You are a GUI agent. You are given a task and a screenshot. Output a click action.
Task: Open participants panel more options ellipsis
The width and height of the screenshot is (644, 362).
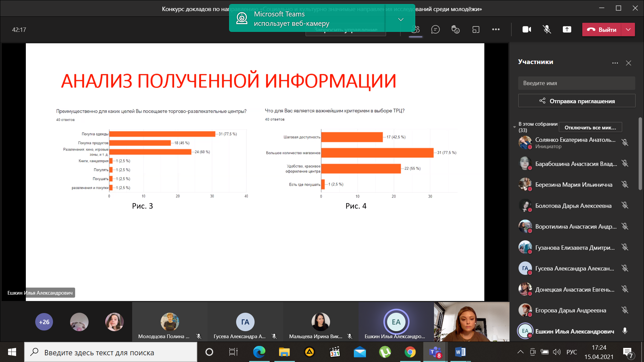click(615, 63)
